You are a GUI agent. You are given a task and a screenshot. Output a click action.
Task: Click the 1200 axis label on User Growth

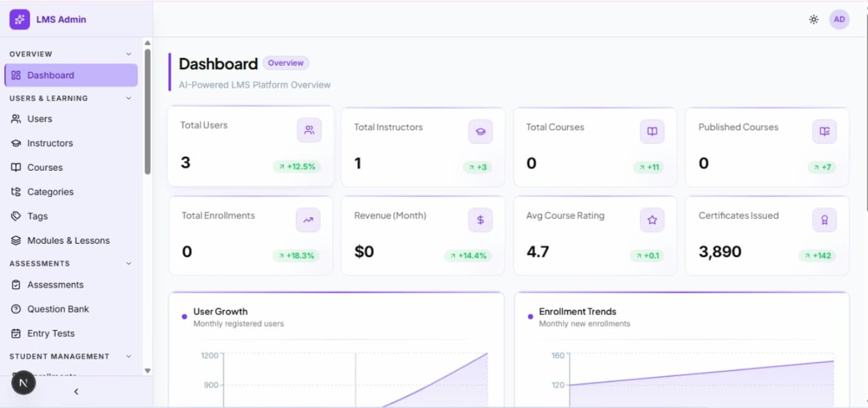pos(209,356)
